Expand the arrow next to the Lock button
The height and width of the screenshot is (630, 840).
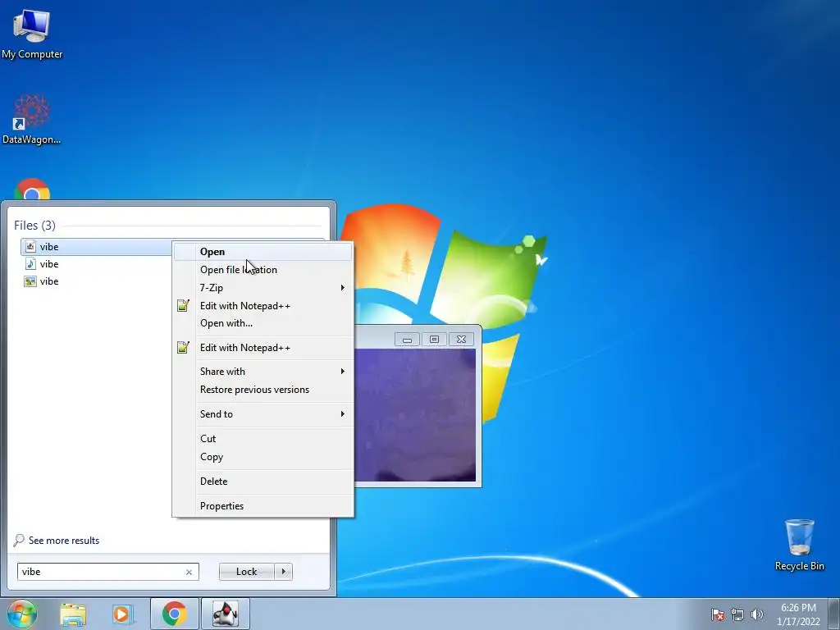(x=283, y=572)
